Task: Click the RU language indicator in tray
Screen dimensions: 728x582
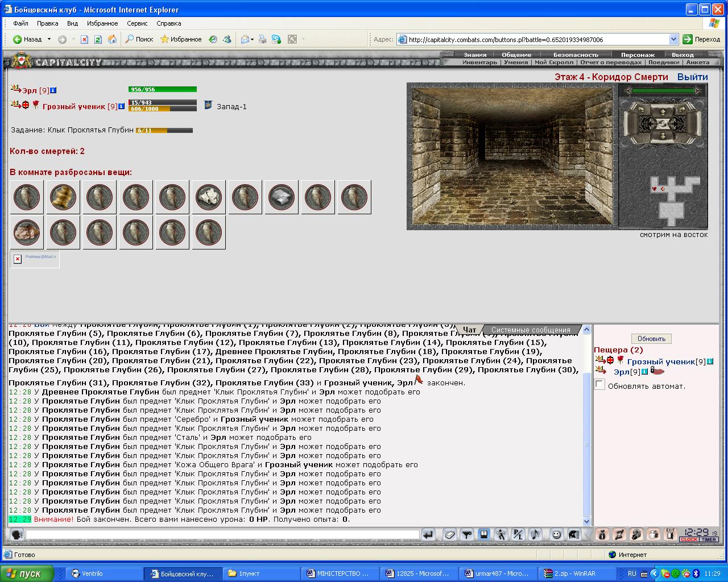Action: point(632,573)
